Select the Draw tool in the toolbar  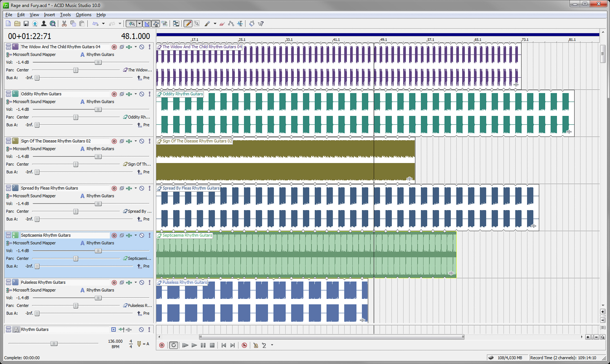coord(188,23)
